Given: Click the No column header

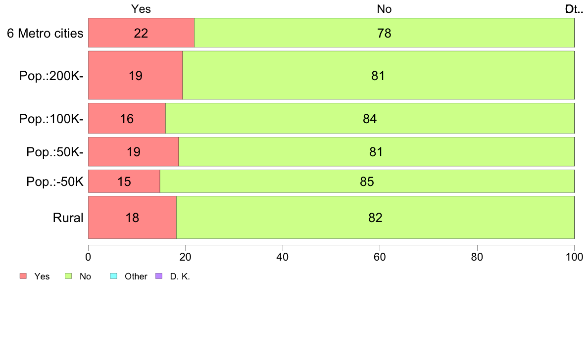Looking at the screenshot, I should tap(385, 9).
